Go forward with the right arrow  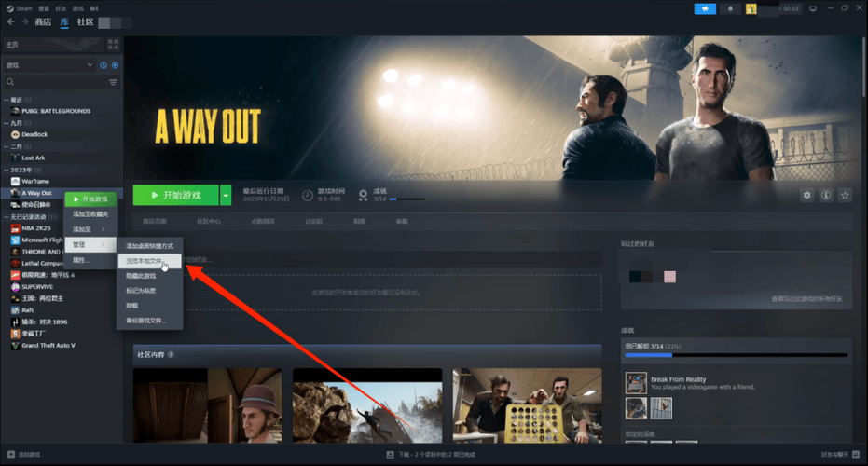pyautogui.click(x=25, y=21)
